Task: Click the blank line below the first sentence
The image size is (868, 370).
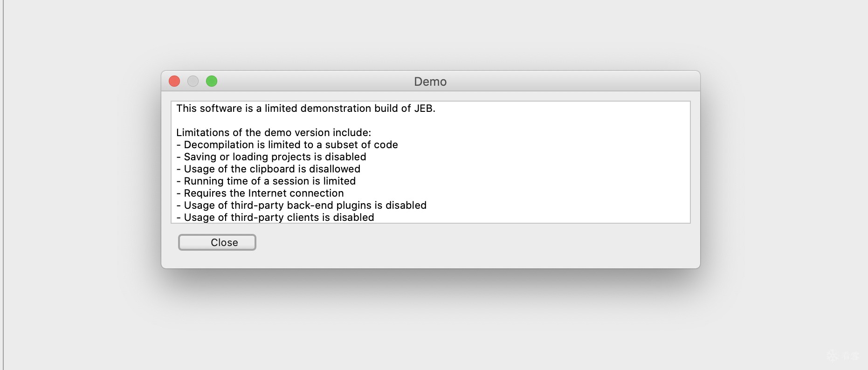Action: pos(326,121)
